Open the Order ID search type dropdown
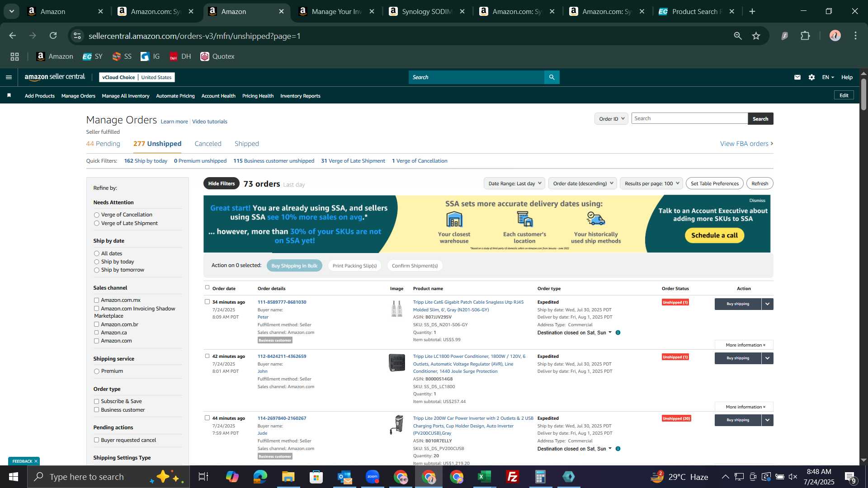This screenshot has width=868, height=488. pyautogui.click(x=611, y=119)
